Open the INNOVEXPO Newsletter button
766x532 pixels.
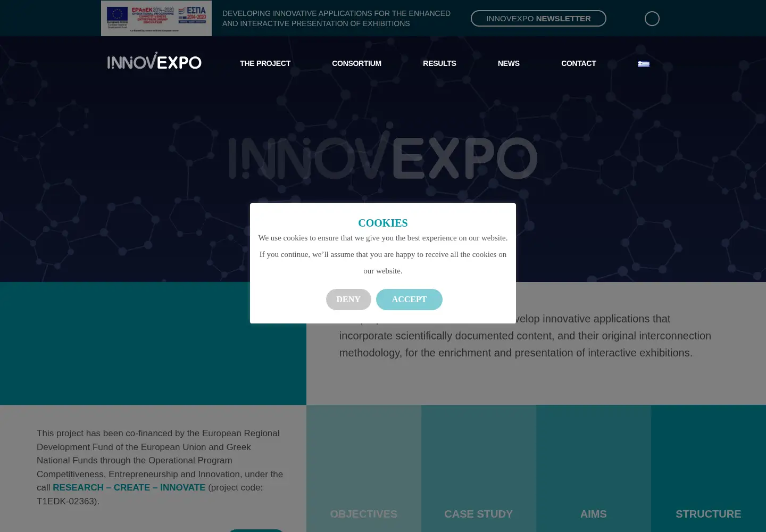[x=538, y=19]
